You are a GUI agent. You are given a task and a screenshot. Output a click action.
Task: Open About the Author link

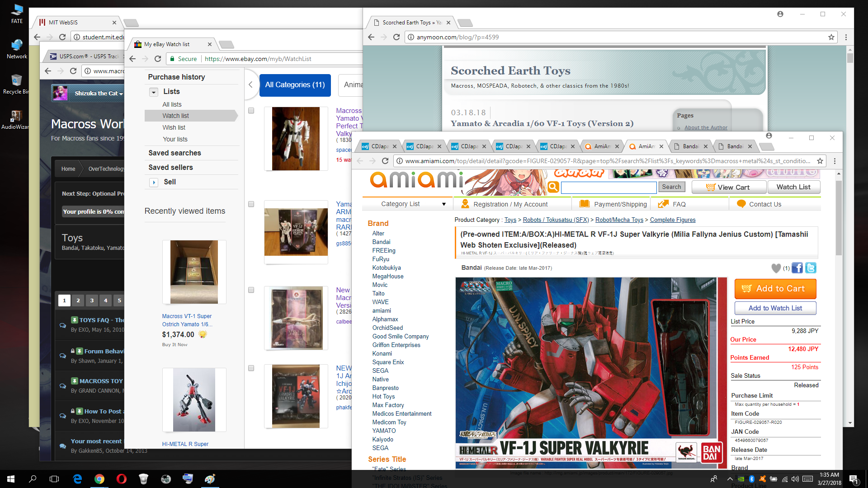pos(706,127)
